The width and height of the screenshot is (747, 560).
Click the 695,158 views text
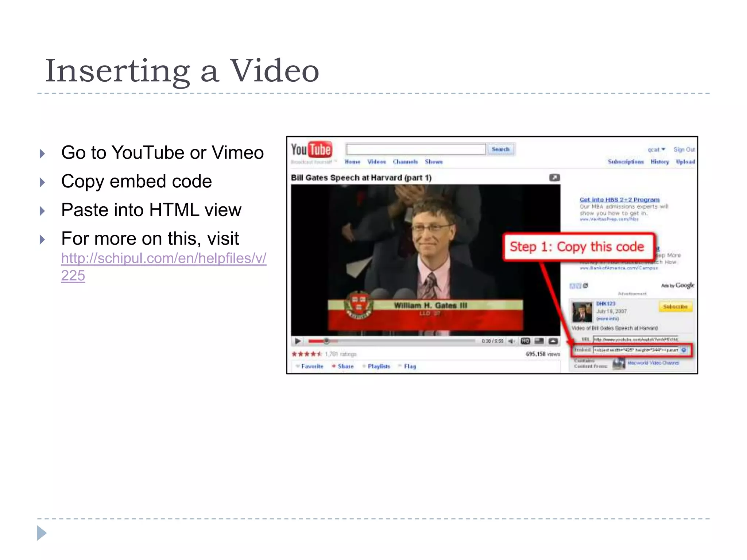click(x=543, y=354)
